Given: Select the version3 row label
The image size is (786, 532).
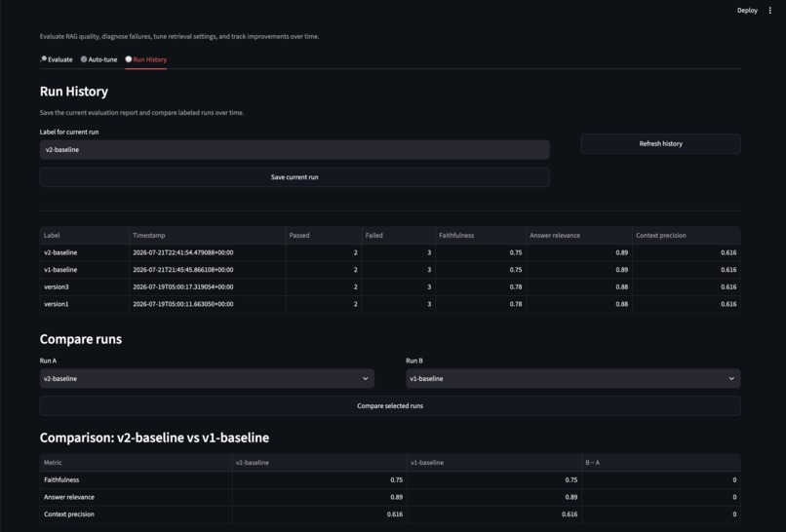Looking at the screenshot, I should (57, 287).
